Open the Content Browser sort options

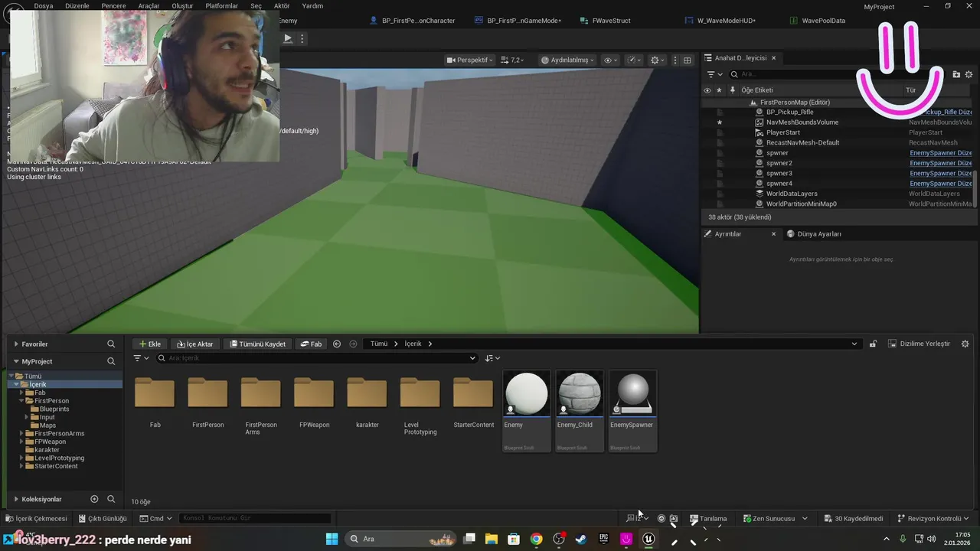tap(492, 358)
